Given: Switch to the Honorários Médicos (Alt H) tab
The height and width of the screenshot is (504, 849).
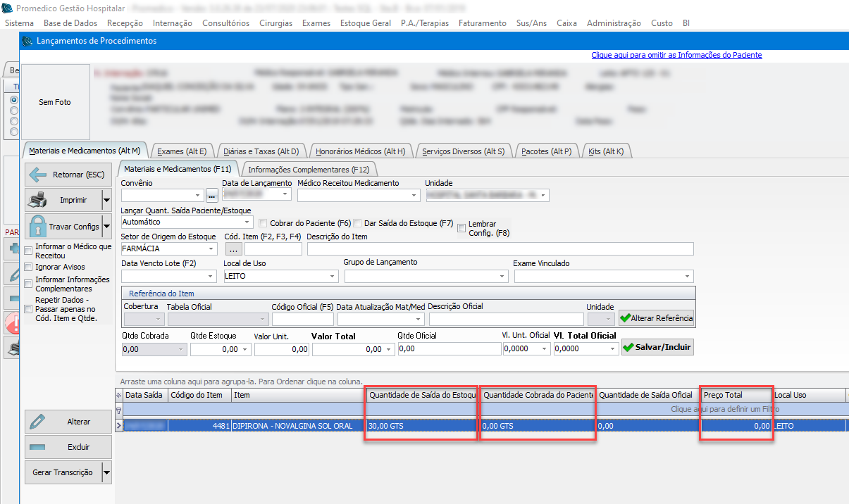Looking at the screenshot, I should pyautogui.click(x=359, y=151).
